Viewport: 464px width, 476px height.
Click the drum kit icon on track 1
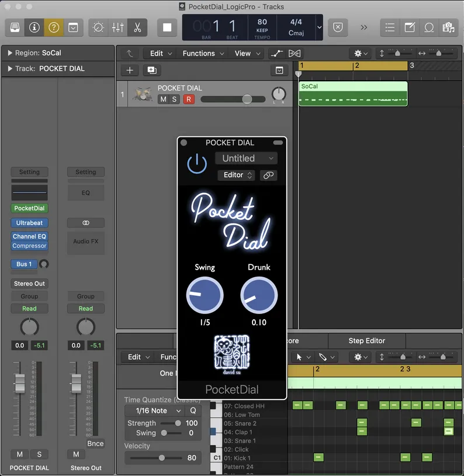(x=142, y=94)
